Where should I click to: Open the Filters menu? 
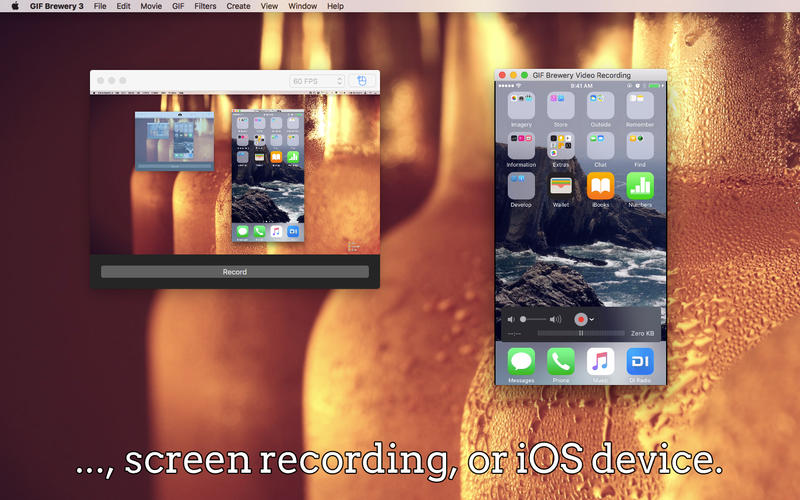pyautogui.click(x=205, y=6)
